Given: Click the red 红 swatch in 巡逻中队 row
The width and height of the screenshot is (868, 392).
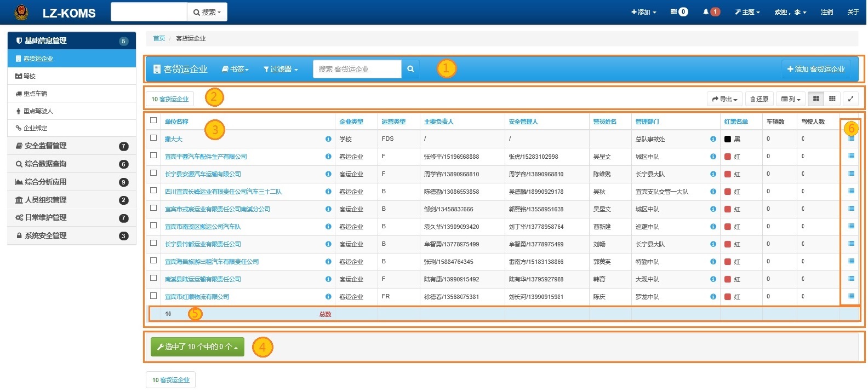Looking at the screenshot, I should (x=728, y=227).
